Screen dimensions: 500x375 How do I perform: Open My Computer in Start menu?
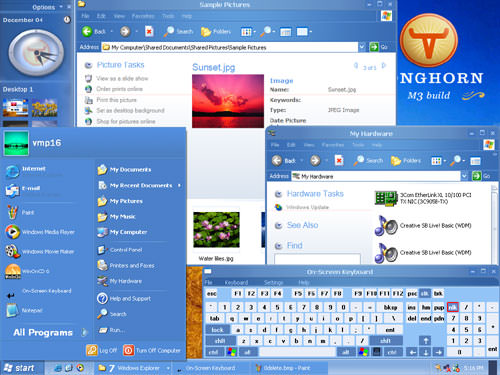122,232
